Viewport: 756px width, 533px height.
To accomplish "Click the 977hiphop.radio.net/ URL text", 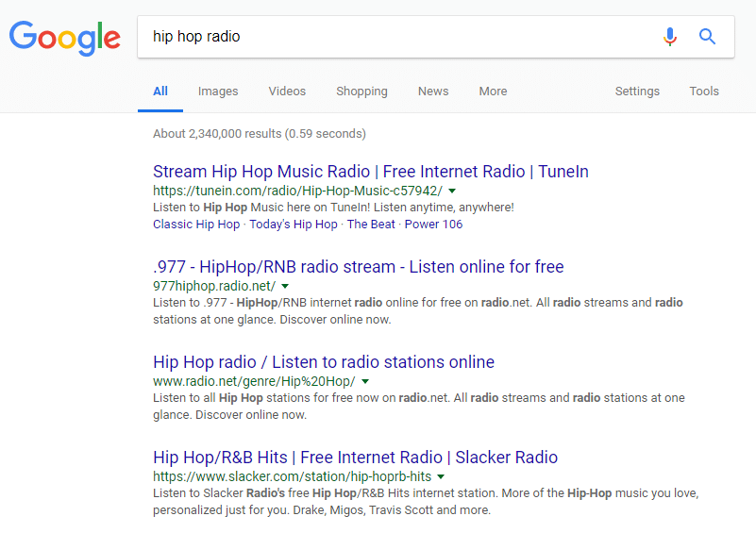I will coord(214,286).
